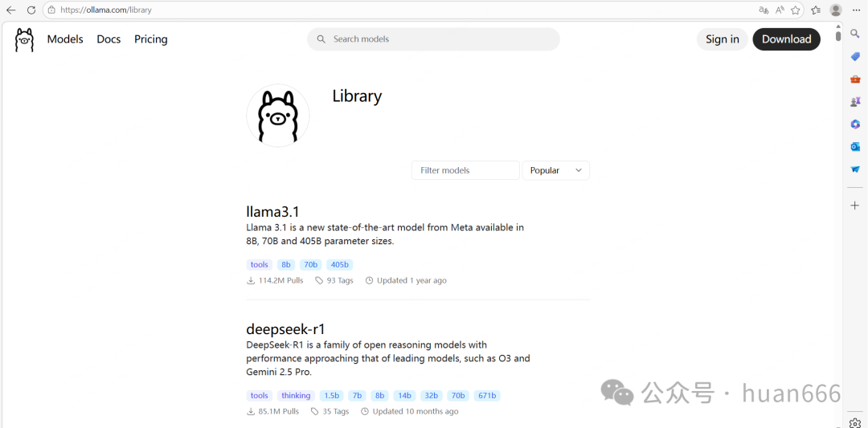Image resolution: width=868 pixels, height=428 pixels.
Task: Reload the page with the refresh icon
Action: point(31,10)
